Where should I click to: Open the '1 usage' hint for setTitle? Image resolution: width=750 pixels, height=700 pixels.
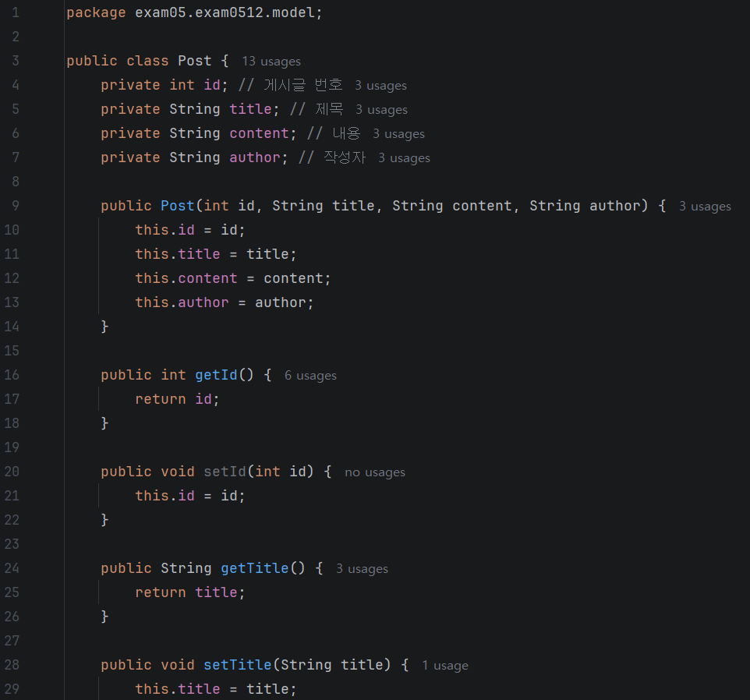click(445, 665)
